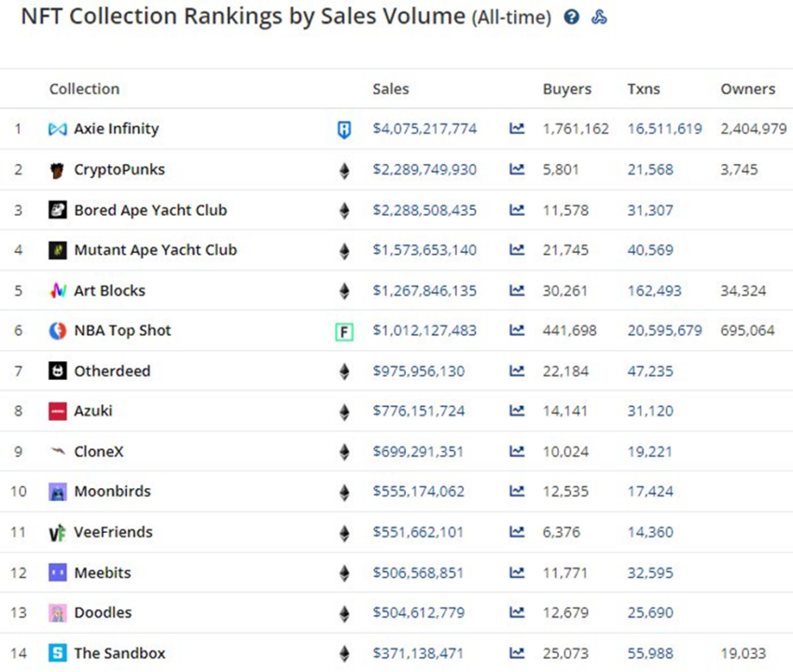Click Axie Infinity sales amount $4,075,217,774

[x=424, y=129]
